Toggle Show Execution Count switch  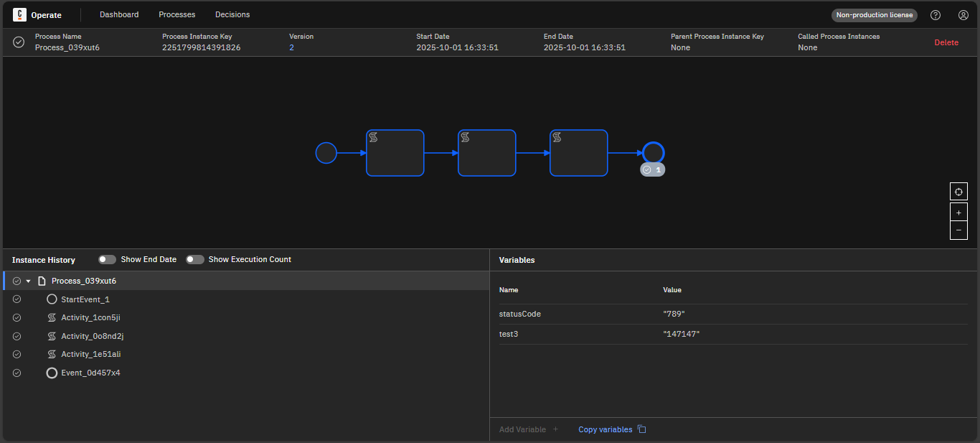pos(194,259)
